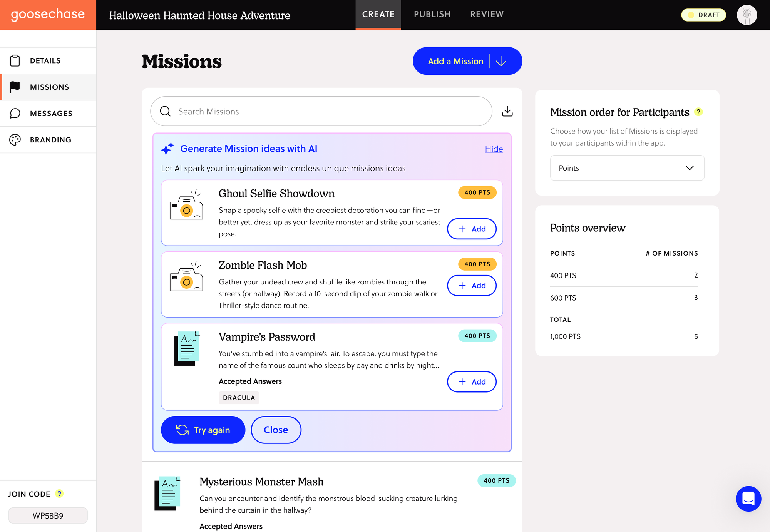Click the download missions icon

click(507, 111)
